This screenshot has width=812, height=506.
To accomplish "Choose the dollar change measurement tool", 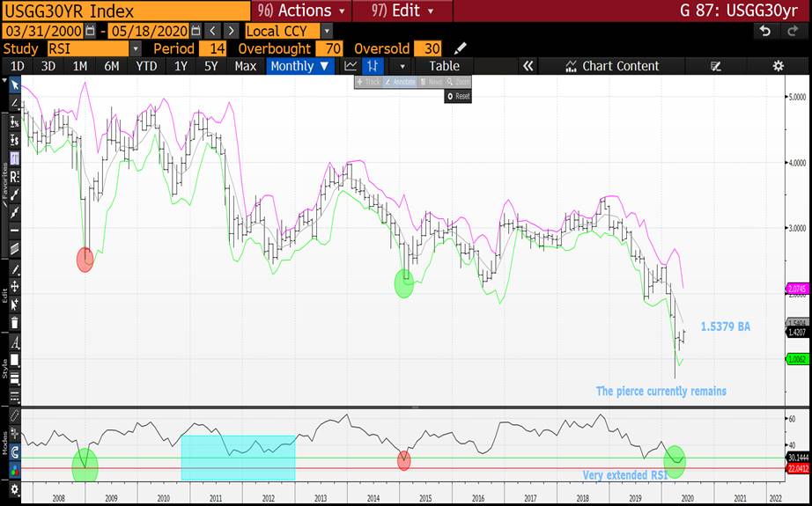I will click(14, 140).
